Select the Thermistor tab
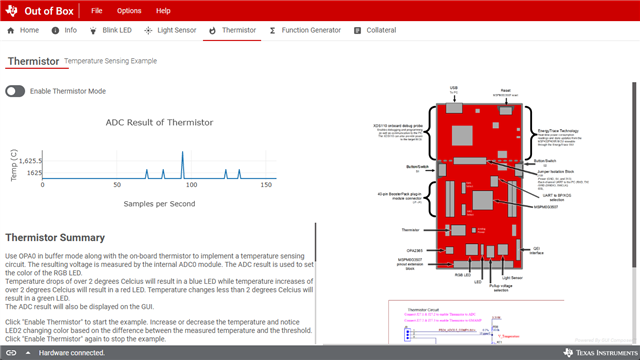This screenshot has height=360, width=640. click(232, 30)
